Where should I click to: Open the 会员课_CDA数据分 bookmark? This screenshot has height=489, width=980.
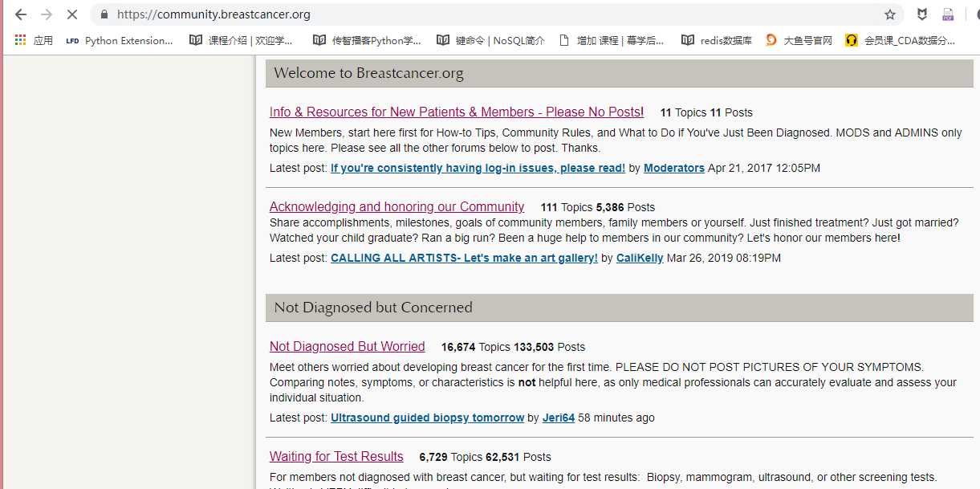click(901, 40)
